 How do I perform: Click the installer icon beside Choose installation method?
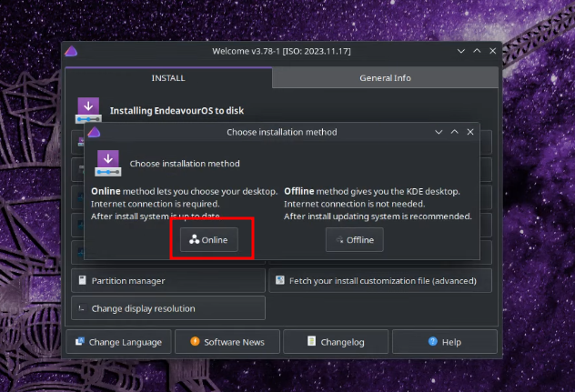click(107, 163)
